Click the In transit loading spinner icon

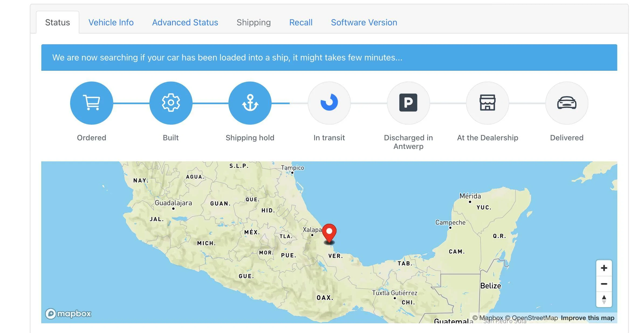click(x=329, y=103)
